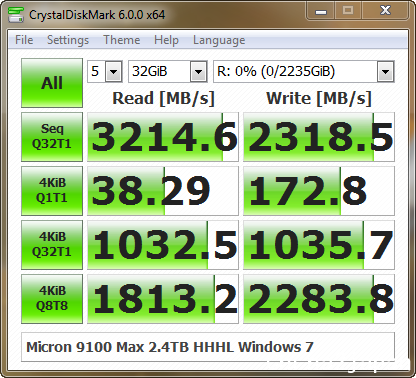Click the 4KiB Q32T1 read result 1032.5

point(163,245)
